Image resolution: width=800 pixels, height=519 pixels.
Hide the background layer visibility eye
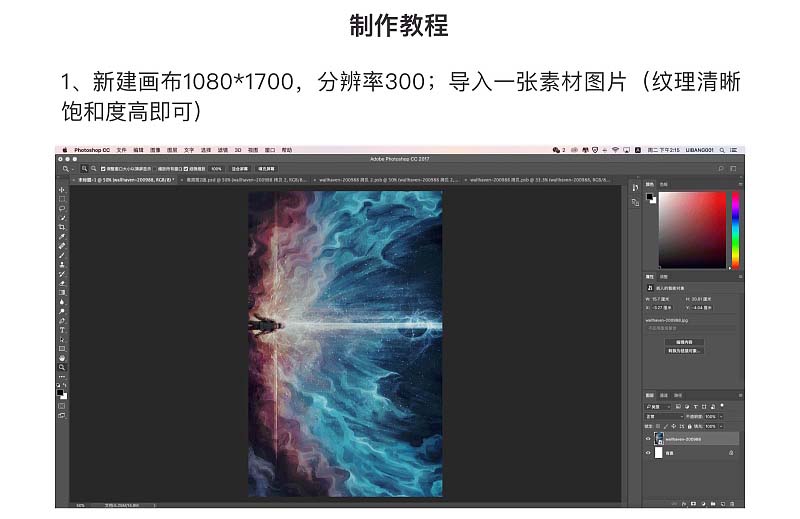648,453
